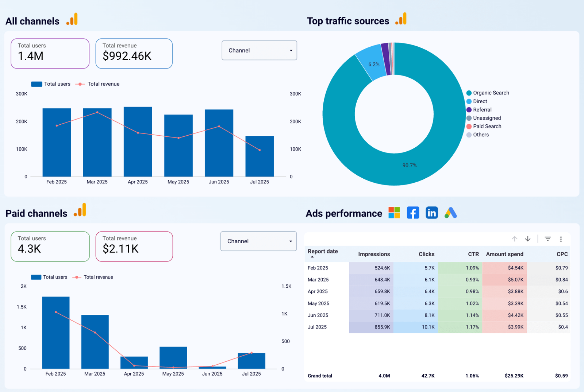584x392 pixels.
Task: Click the 90.7% Organic Search donut segment
Action: click(x=410, y=165)
